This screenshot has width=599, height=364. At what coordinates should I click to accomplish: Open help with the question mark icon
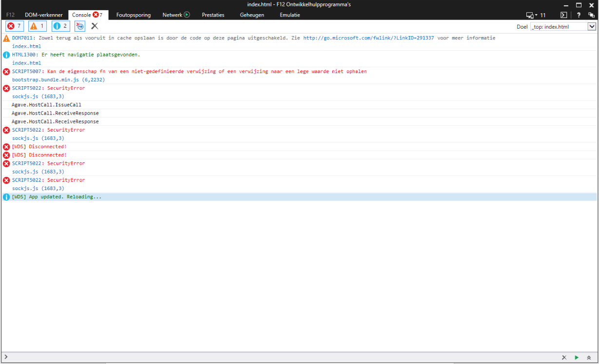pyautogui.click(x=579, y=15)
